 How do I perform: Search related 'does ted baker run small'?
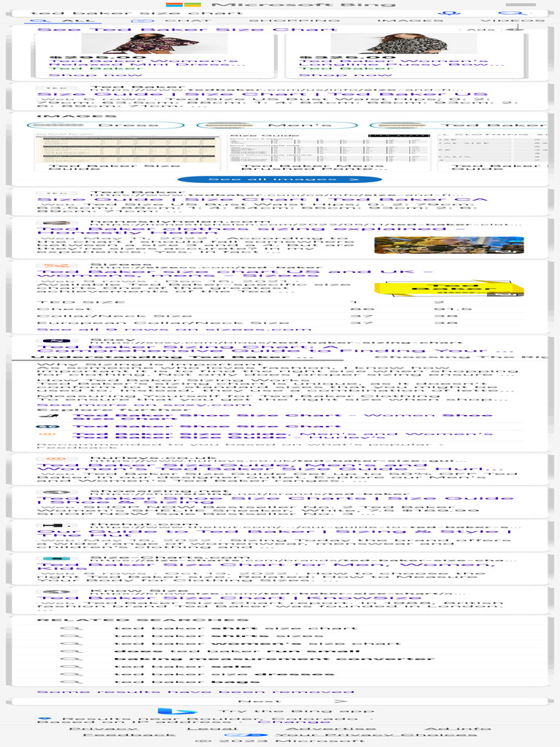tap(236, 651)
